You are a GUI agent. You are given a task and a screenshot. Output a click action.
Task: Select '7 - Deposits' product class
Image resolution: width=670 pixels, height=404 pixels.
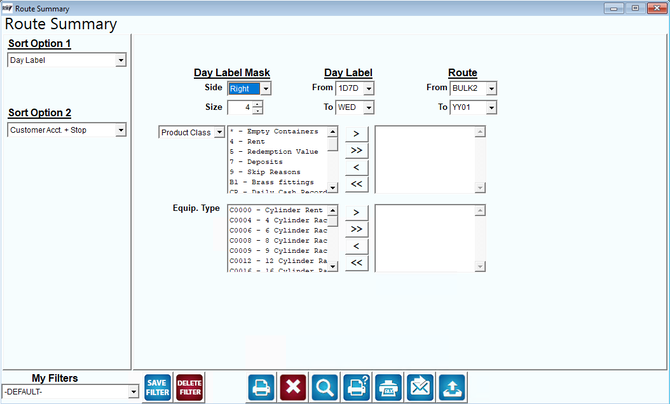[x=278, y=162]
